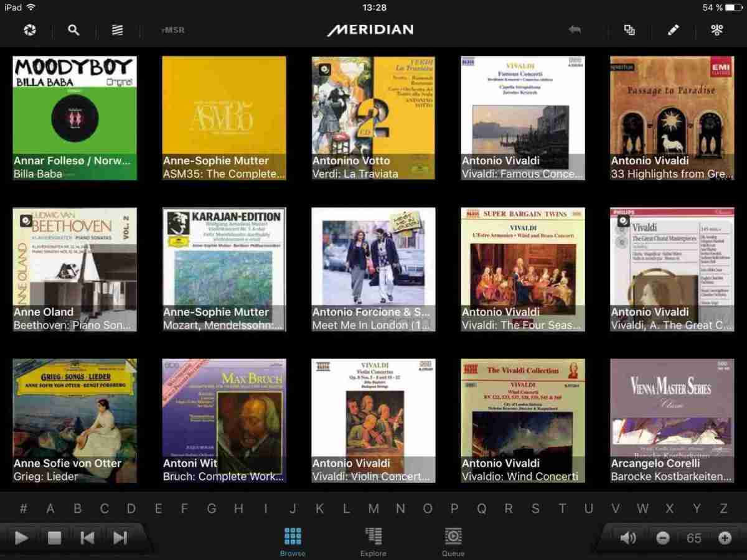Jump to letter V in index
The height and width of the screenshot is (560, 747).
click(x=616, y=508)
